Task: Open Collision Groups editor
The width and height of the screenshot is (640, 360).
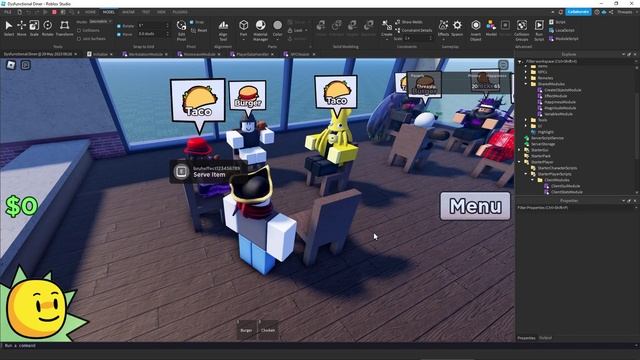Action: pyautogui.click(x=522, y=30)
